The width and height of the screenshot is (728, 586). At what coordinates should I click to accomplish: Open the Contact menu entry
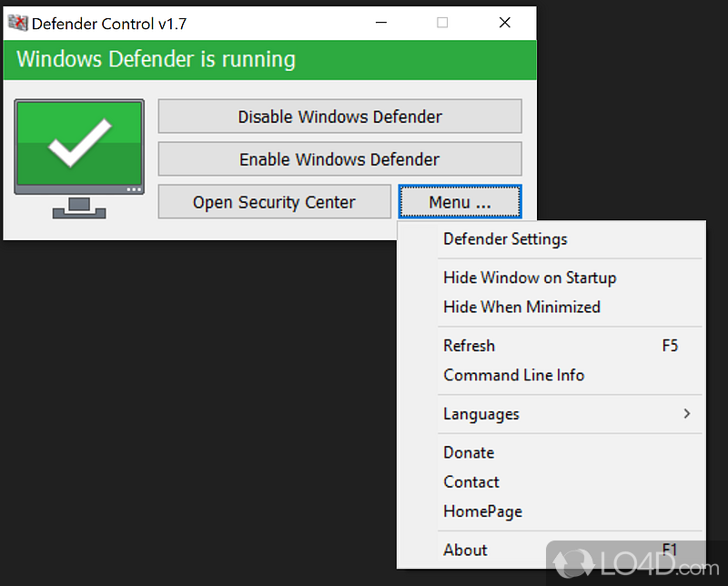471,481
